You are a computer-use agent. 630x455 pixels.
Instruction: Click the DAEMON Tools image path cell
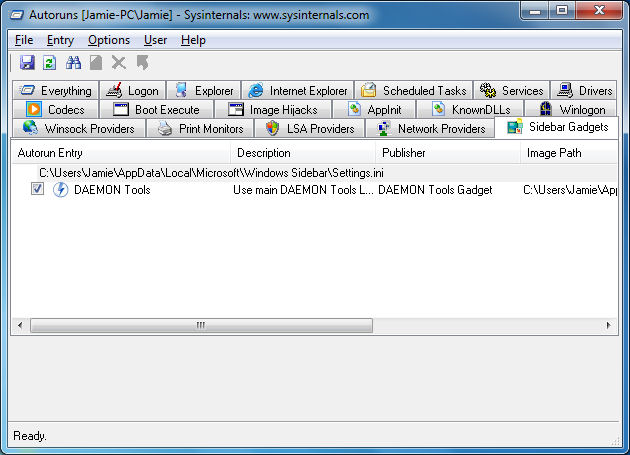[570, 190]
